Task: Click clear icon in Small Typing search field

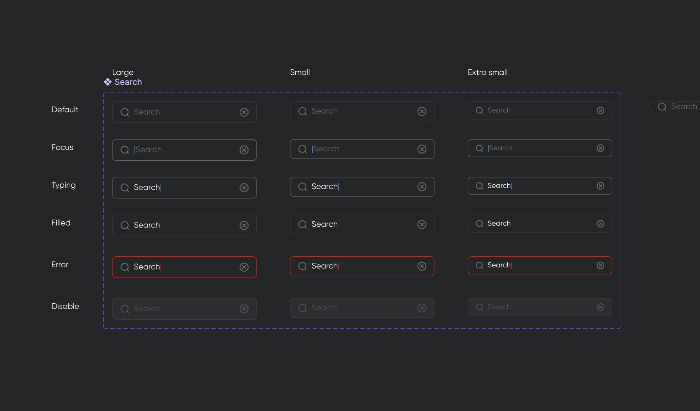Action: coord(422,187)
